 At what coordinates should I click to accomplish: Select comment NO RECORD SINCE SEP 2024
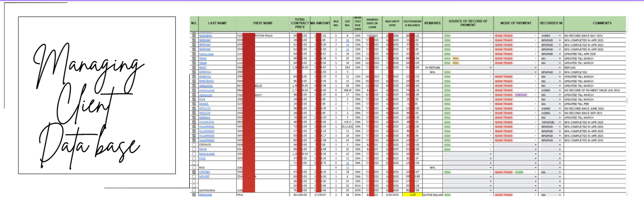click(594, 113)
